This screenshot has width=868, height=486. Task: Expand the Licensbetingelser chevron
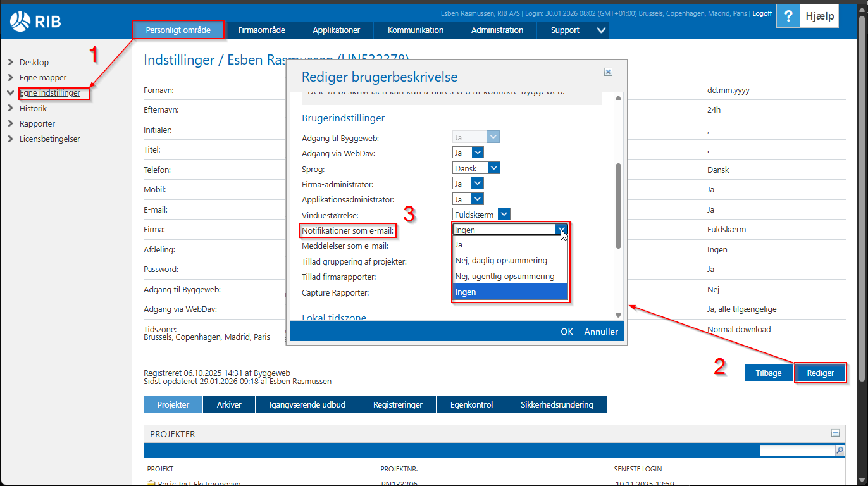coord(10,139)
